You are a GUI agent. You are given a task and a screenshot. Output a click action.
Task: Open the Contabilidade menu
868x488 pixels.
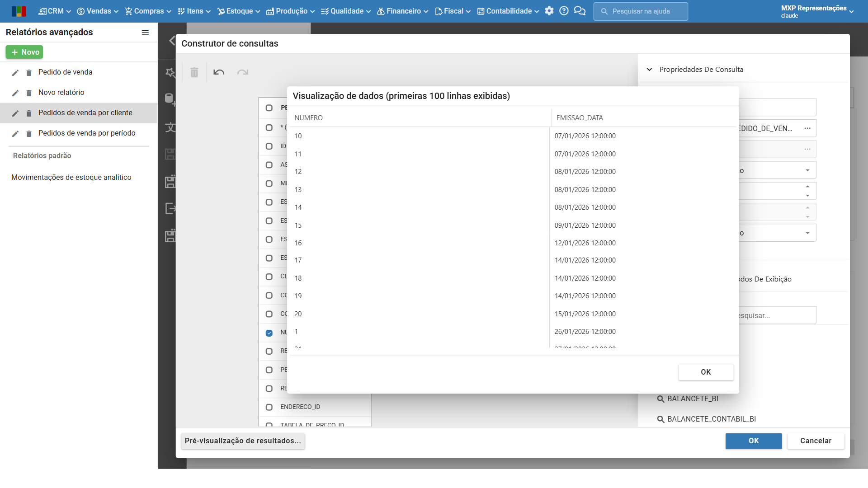[x=508, y=11]
